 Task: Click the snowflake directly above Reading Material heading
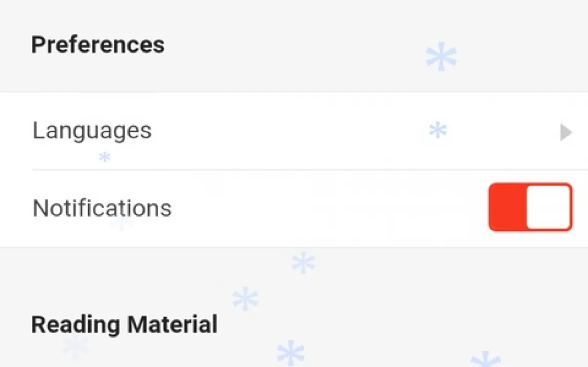click(x=245, y=298)
